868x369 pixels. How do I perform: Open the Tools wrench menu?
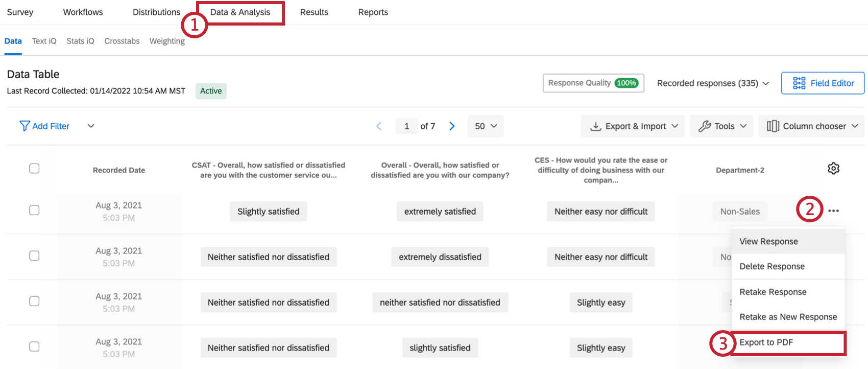[x=722, y=126]
